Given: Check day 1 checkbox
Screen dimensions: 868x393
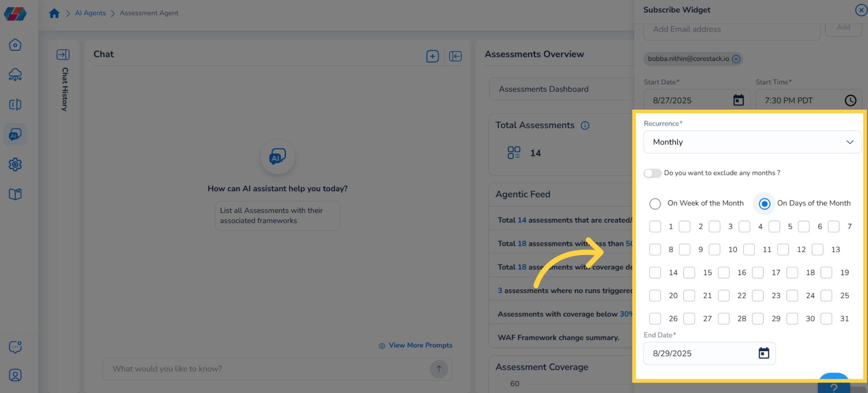Looking at the screenshot, I should click(x=655, y=227).
